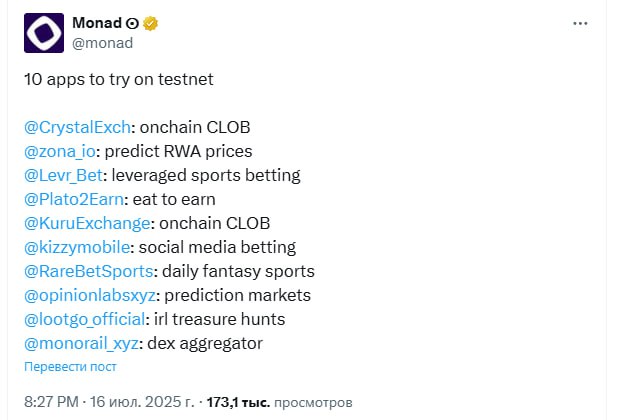
Task: Go to the @KuruExchange profile
Action: point(87,223)
